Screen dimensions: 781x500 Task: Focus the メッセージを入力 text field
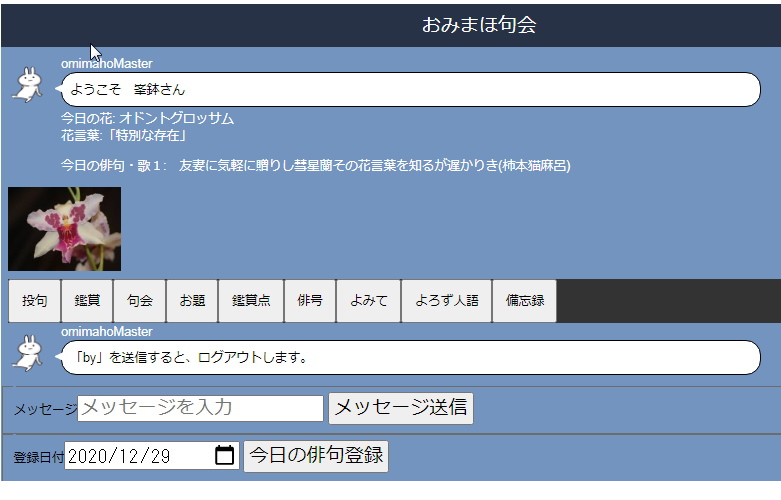pyautogui.click(x=200, y=408)
